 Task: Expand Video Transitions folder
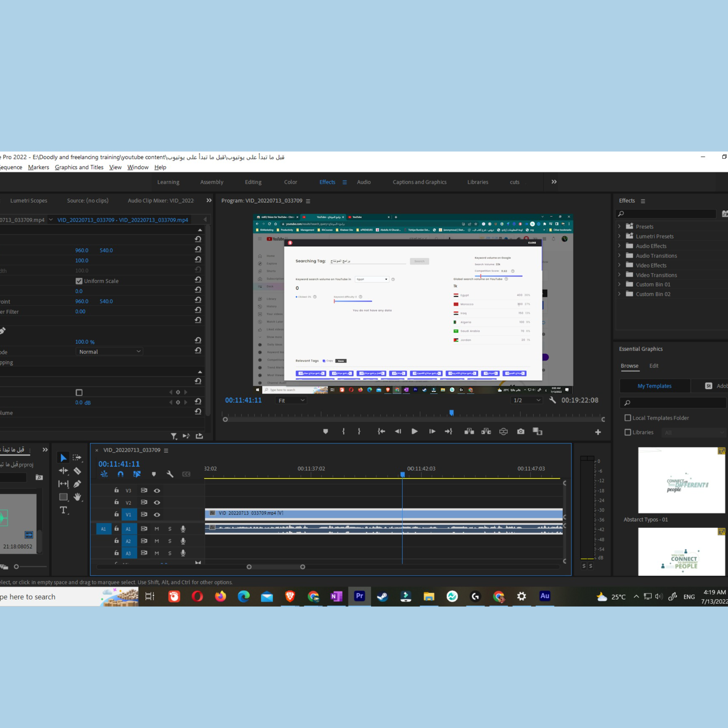coord(619,275)
